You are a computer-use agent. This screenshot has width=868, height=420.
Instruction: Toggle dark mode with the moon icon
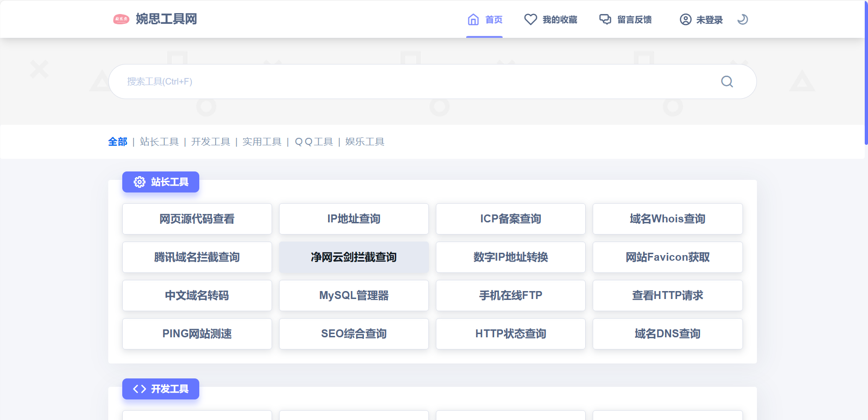click(742, 19)
